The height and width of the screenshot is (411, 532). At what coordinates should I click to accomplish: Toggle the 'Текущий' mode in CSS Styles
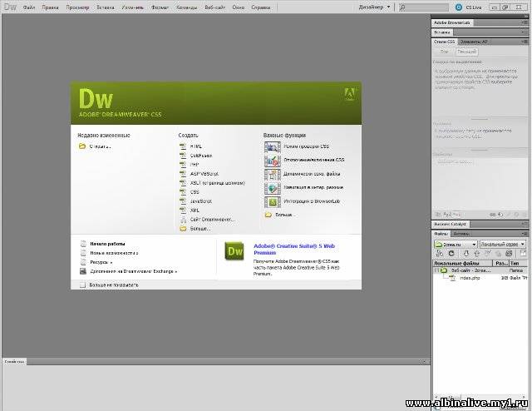pos(466,52)
